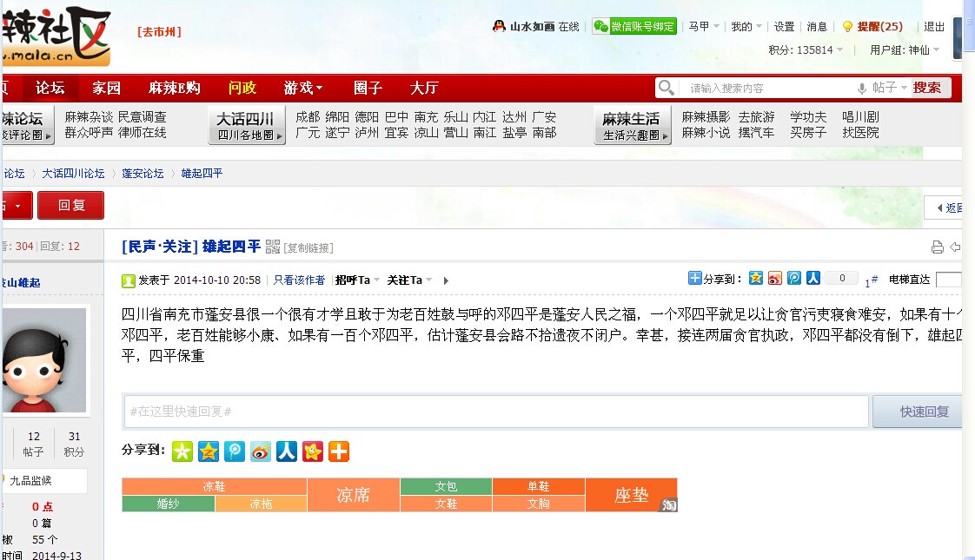
Task: Share to Renren using large blue icon
Action: coord(287,451)
